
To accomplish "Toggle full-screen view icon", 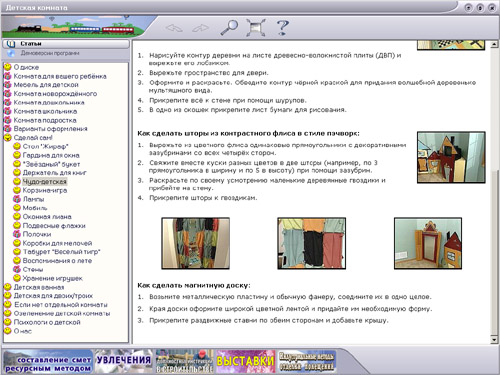I will click(x=255, y=27).
